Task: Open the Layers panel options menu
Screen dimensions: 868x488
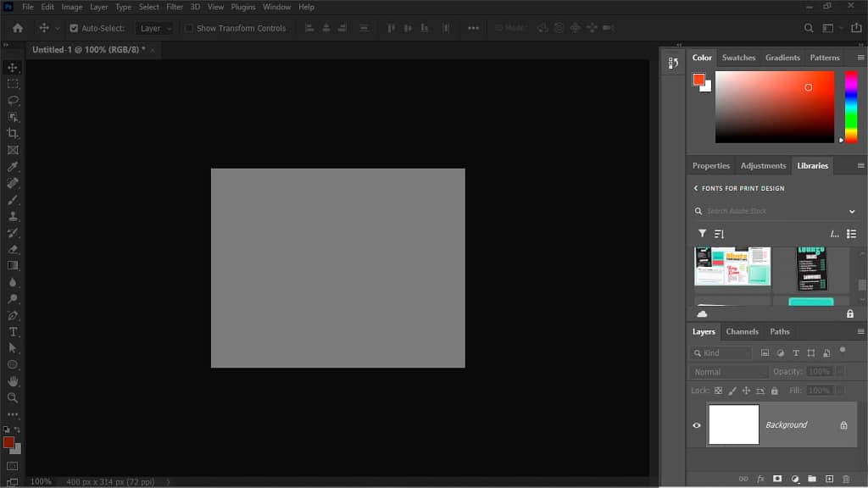Action: pos(860,331)
